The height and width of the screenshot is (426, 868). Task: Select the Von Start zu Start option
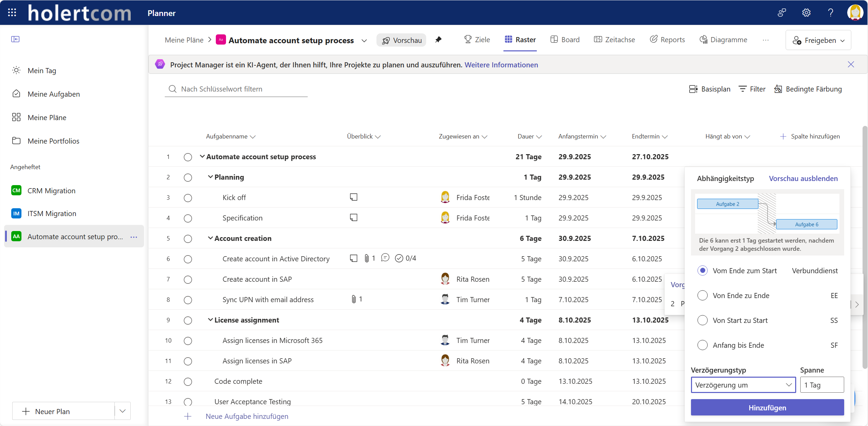click(703, 320)
